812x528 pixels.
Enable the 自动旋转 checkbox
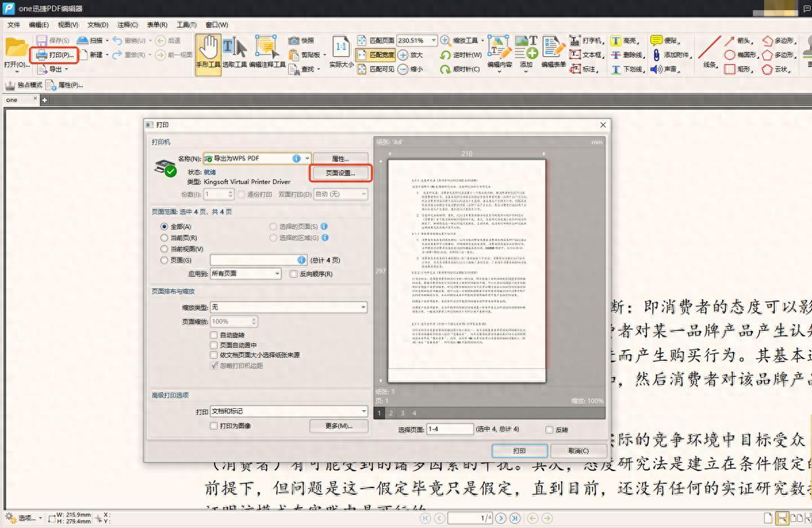[214, 335]
